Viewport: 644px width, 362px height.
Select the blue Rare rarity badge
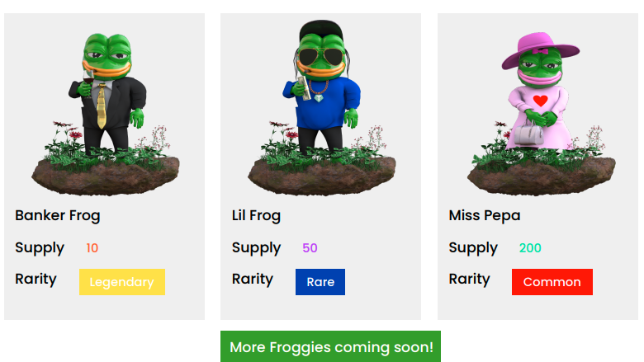click(320, 282)
